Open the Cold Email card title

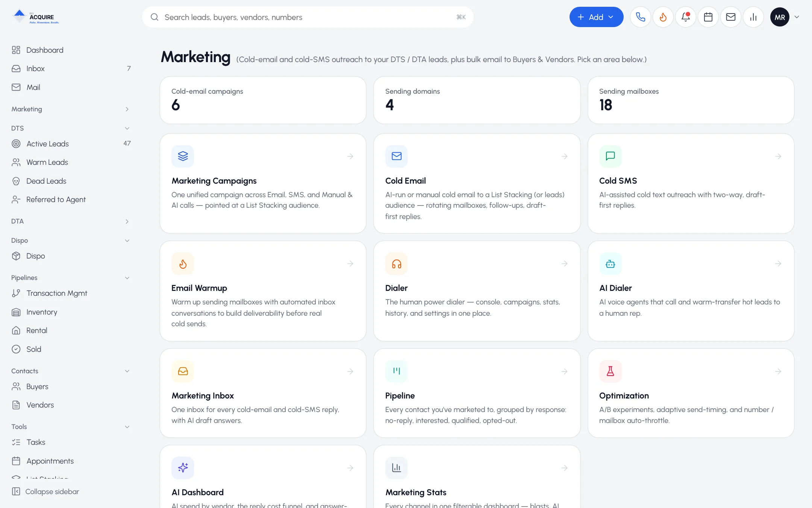point(405,181)
